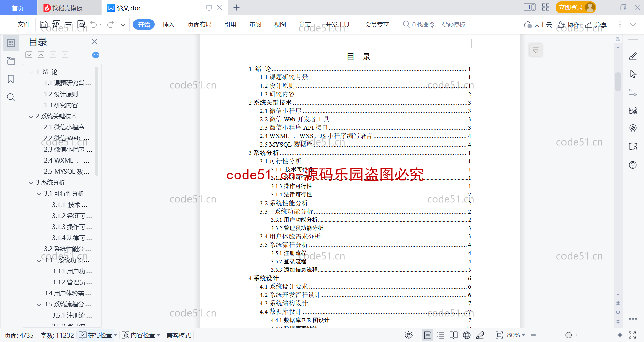Click the Redo arrow icon
The width and height of the screenshot is (644, 342).
pos(111,24)
